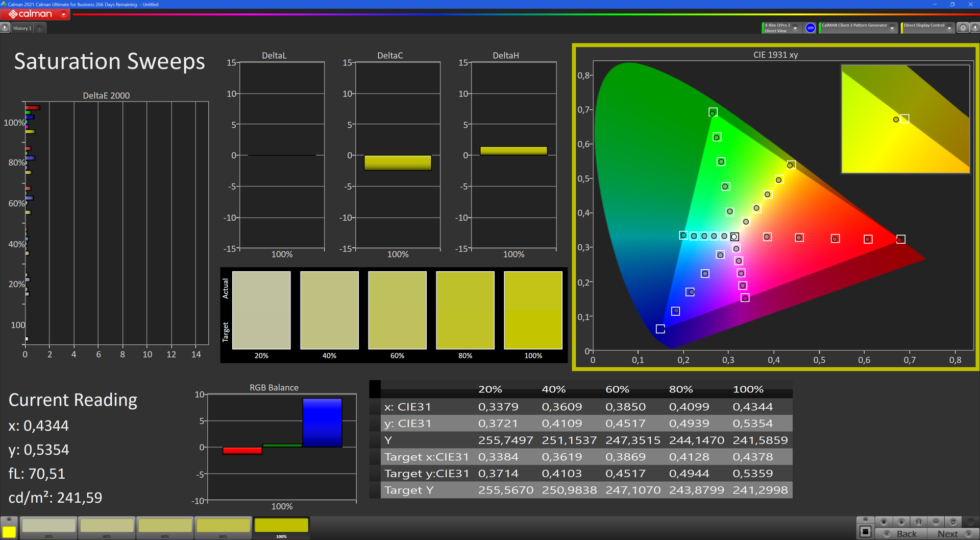Click the value 255,7497 in Y row

point(505,440)
